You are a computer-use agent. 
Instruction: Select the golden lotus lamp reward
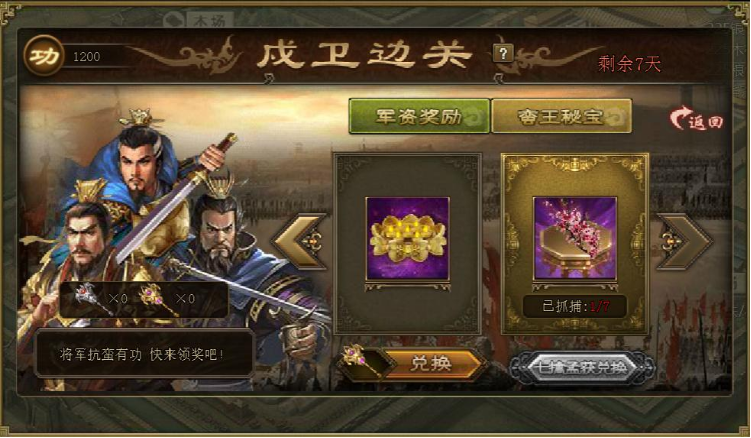pos(408,238)
